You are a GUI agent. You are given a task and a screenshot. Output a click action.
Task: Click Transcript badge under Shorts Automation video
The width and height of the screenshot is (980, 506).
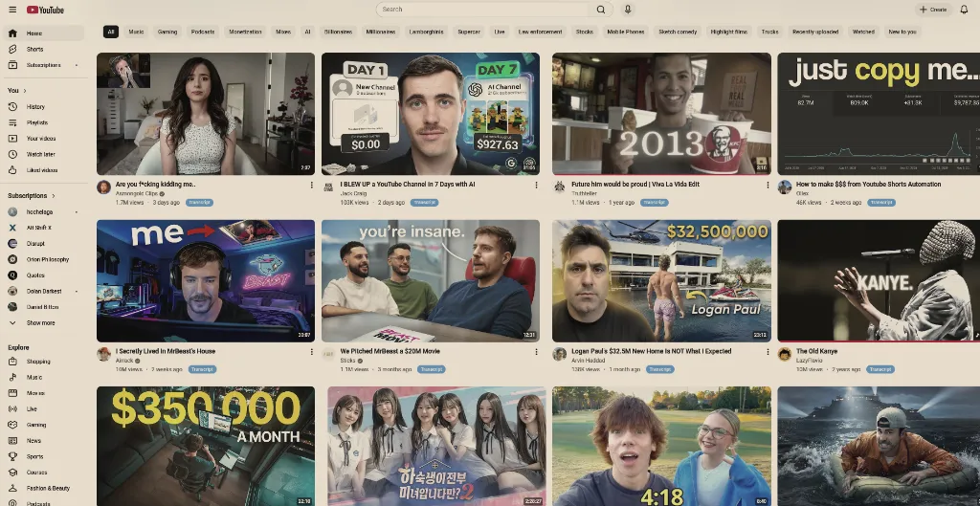click(881, 203)
